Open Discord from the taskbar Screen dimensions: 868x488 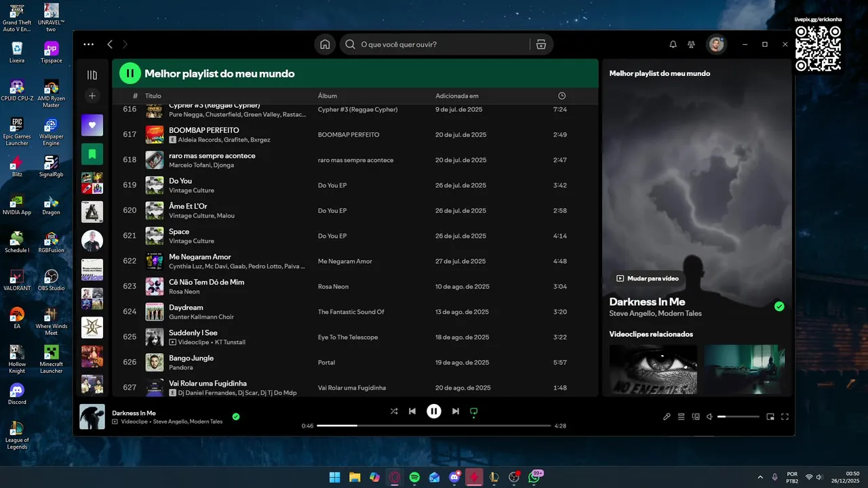click(454, 477)
